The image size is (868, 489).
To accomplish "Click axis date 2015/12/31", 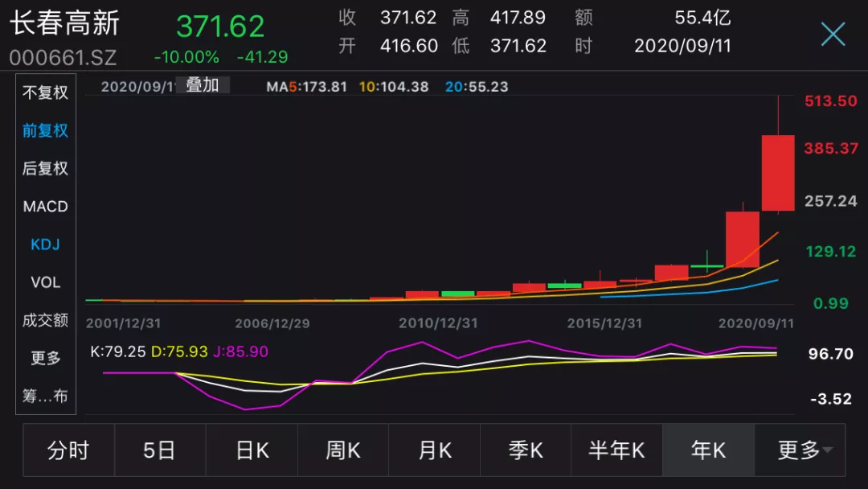I will [x=604, y=323].
